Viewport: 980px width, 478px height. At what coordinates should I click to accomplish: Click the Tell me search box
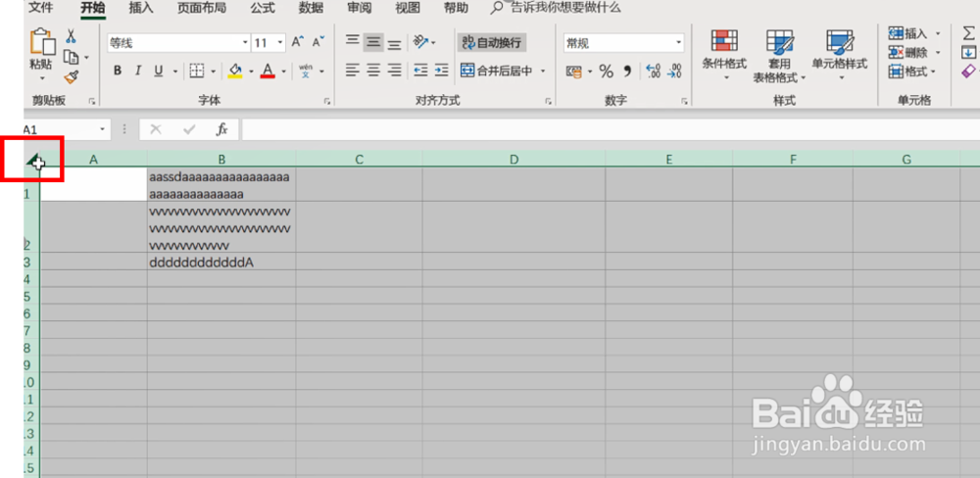pyautogui.click(x=557, y=8)
